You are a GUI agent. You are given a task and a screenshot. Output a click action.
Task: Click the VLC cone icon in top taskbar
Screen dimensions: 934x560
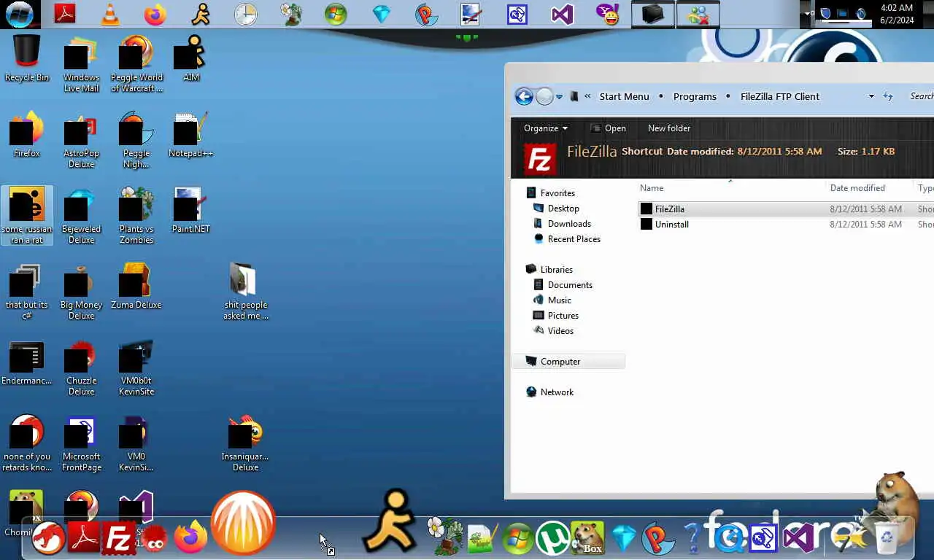click(x=110, y=15)
